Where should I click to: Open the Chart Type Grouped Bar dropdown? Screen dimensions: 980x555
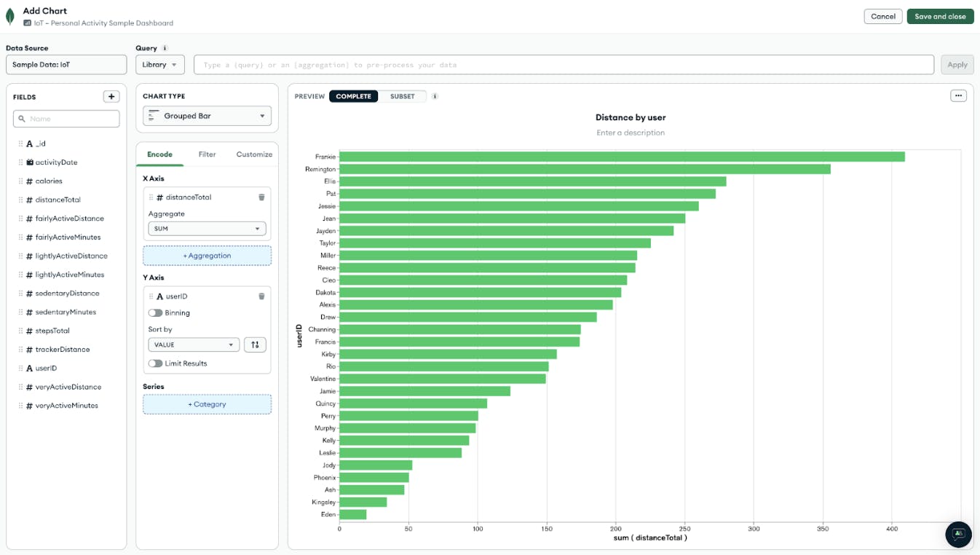(x=207, y=116)
